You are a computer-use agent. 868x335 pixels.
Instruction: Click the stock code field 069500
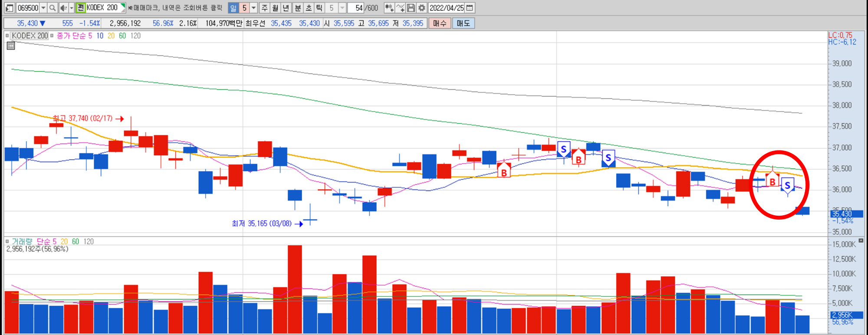[x=28, y=8]
